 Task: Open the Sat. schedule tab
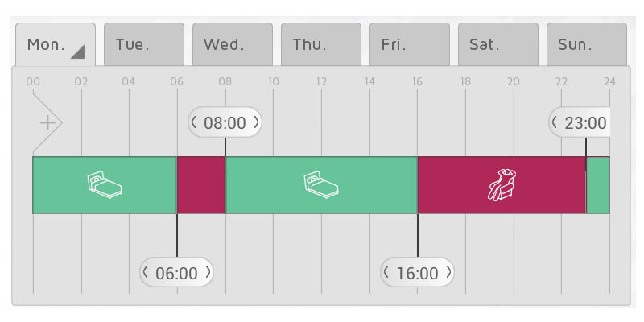(x=498, y=44)
